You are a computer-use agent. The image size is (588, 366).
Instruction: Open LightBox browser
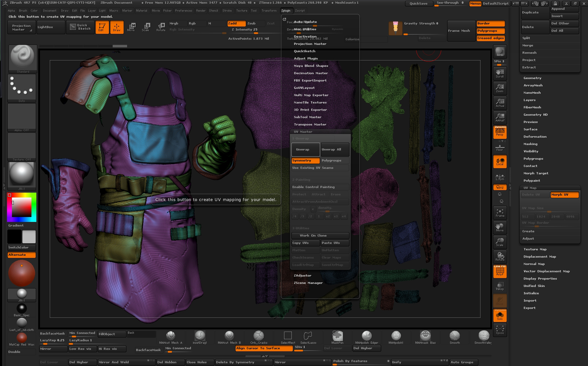[x=51, y=27]
